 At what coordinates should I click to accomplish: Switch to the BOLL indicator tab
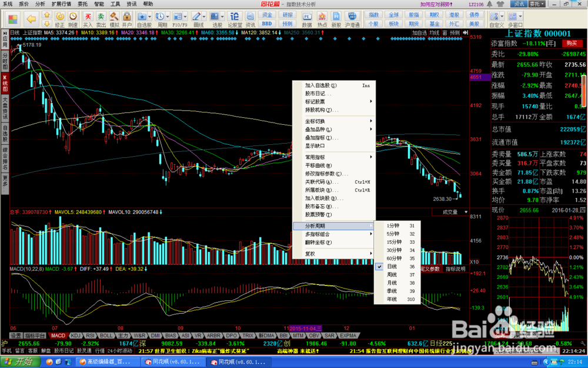(106, 336)
